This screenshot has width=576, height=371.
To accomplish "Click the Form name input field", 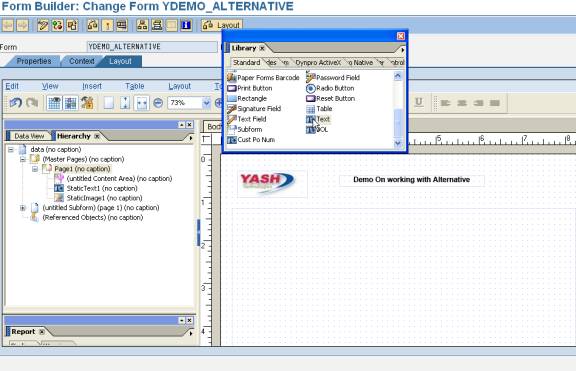I will point(152,47).
